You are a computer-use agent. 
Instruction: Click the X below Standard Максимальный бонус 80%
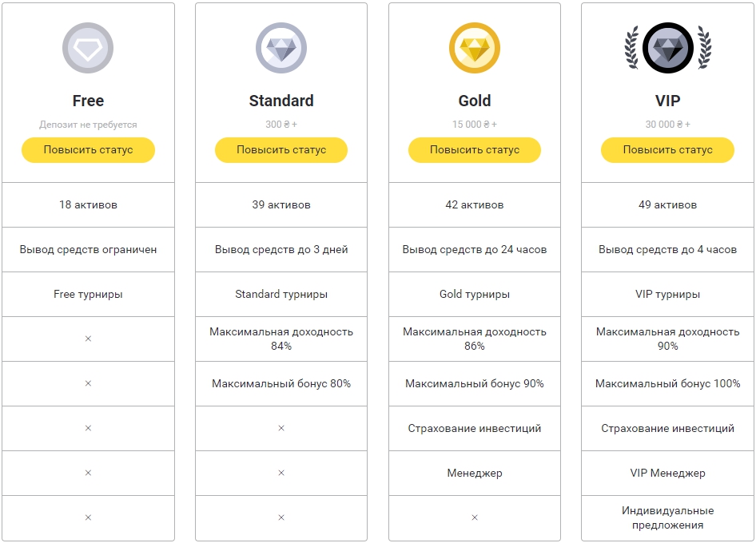pos(281,428)
